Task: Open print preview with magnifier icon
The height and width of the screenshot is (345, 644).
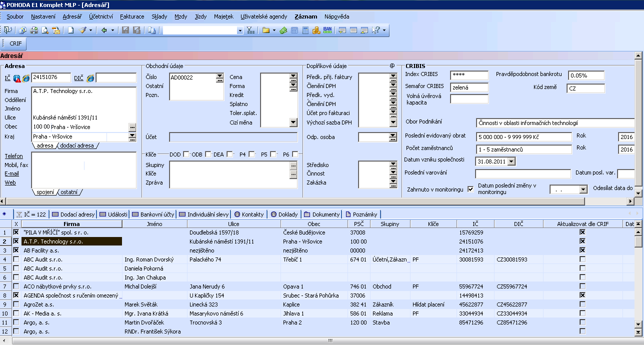Action: (x=45, y=30)
